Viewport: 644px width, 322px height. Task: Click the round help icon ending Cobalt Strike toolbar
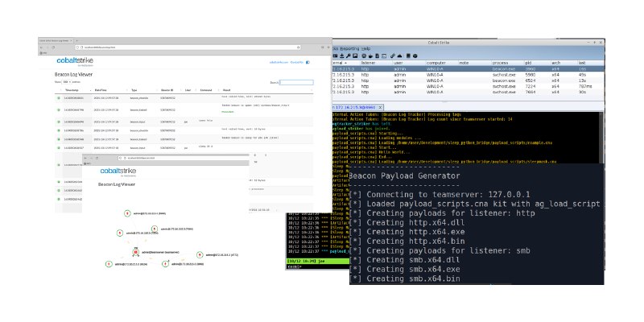click(415, 56)
